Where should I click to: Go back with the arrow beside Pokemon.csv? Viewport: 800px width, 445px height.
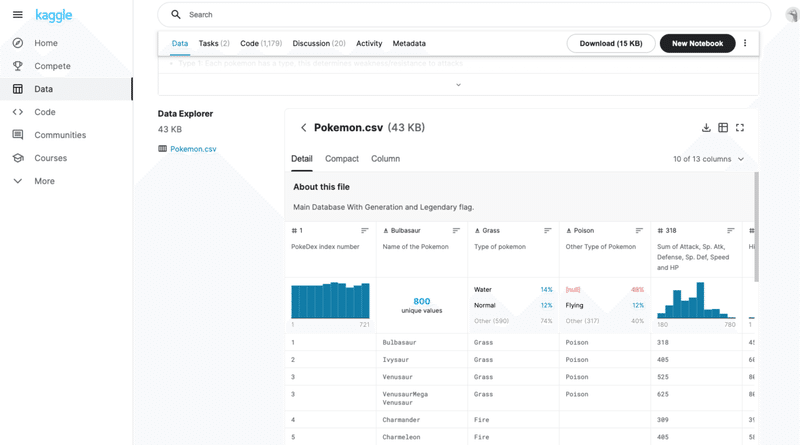click(x=303, y=128)
